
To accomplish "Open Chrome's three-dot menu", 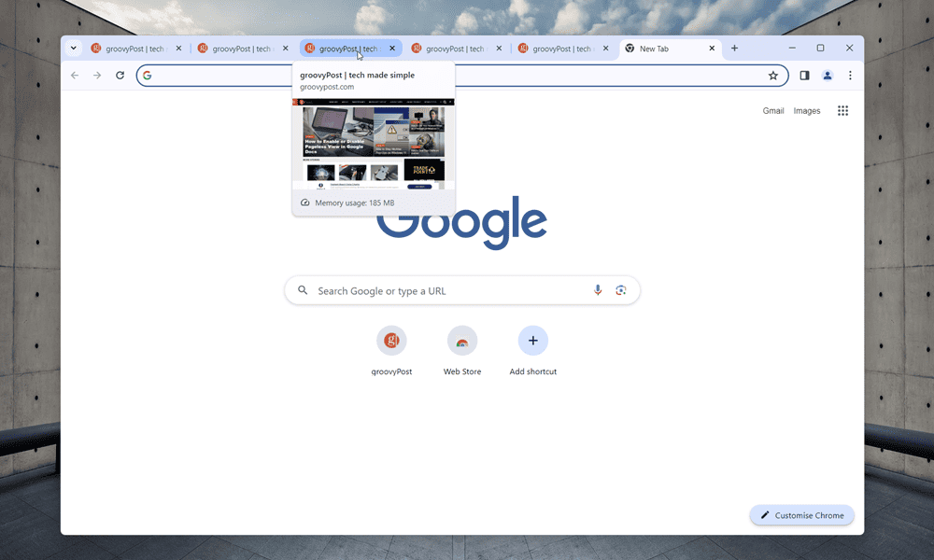I will pyautogui.click(x=850, y=76).
